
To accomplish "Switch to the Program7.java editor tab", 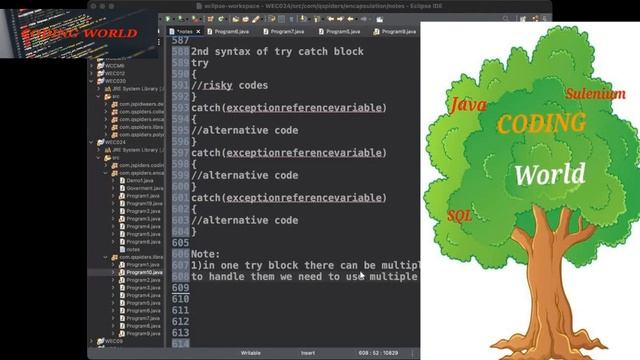I will click(x=284, y=31).
